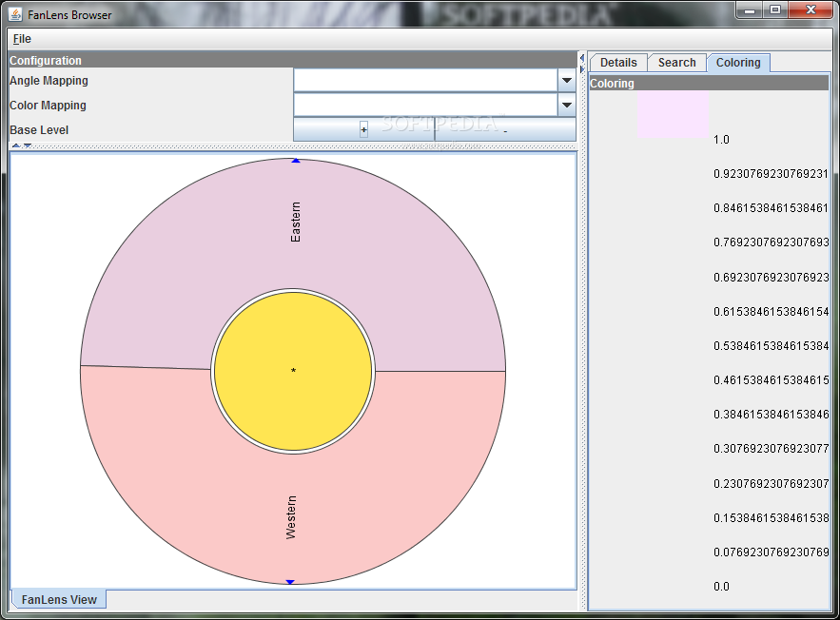Open the Angle Mapping dropdown arrow

pyautogui.click(x=566, y=81)
